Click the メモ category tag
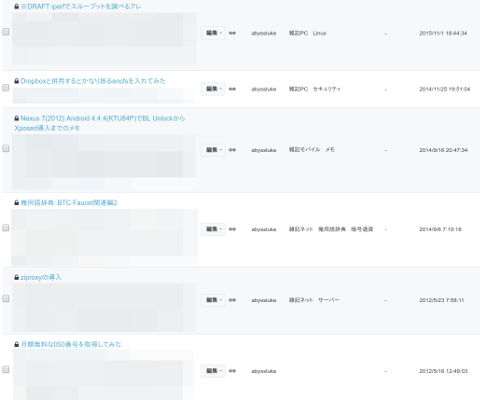The image size is (480, 400). 330,150
